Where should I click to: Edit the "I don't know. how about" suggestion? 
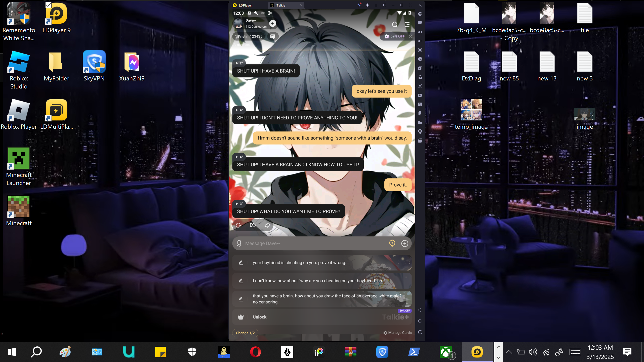pyautogui.click(x=241, y=281)
